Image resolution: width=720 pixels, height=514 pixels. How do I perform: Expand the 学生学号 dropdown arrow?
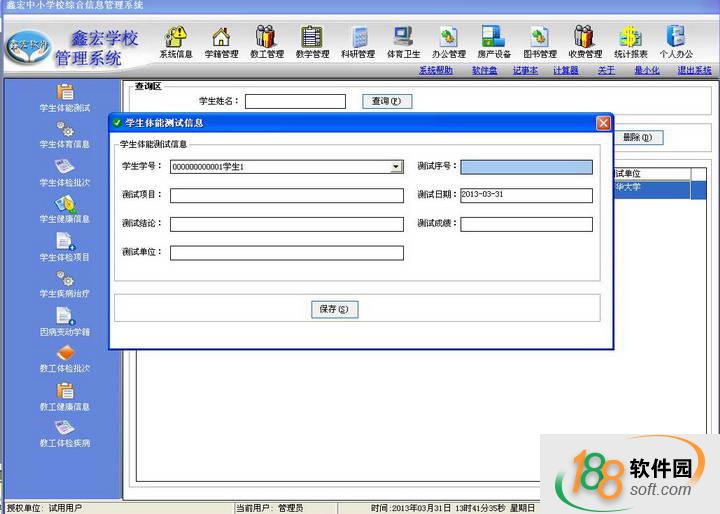396,168
